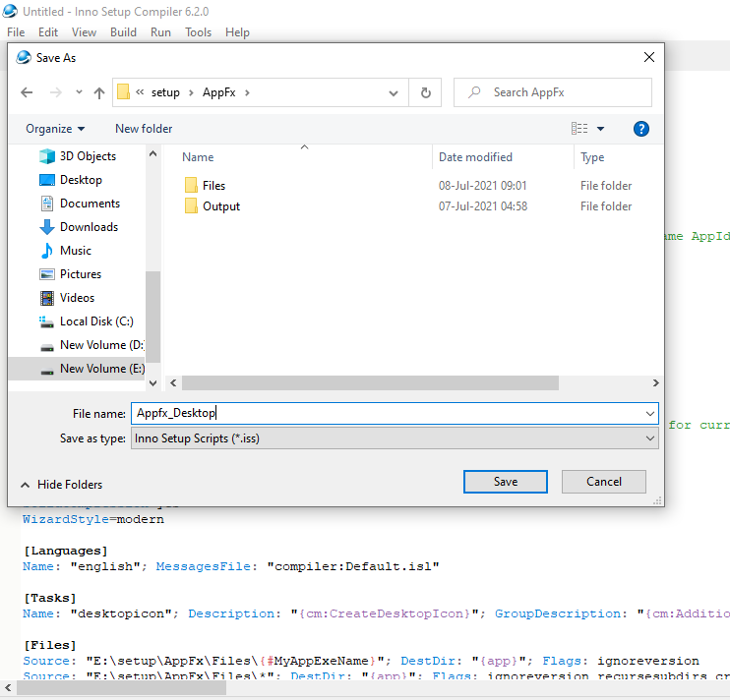
Task: Open the Organize menu
Action: coord(55,129)
